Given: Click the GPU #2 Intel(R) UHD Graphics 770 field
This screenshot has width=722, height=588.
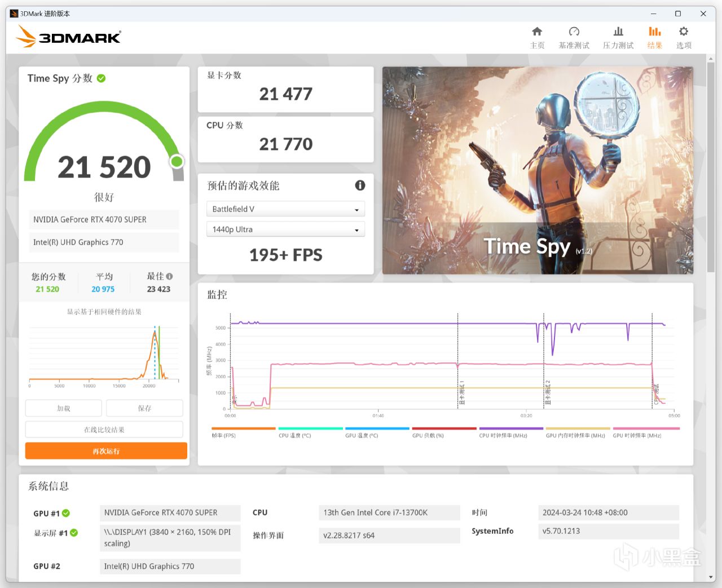Looking at the screenshot, I should [x=170, y=566].
